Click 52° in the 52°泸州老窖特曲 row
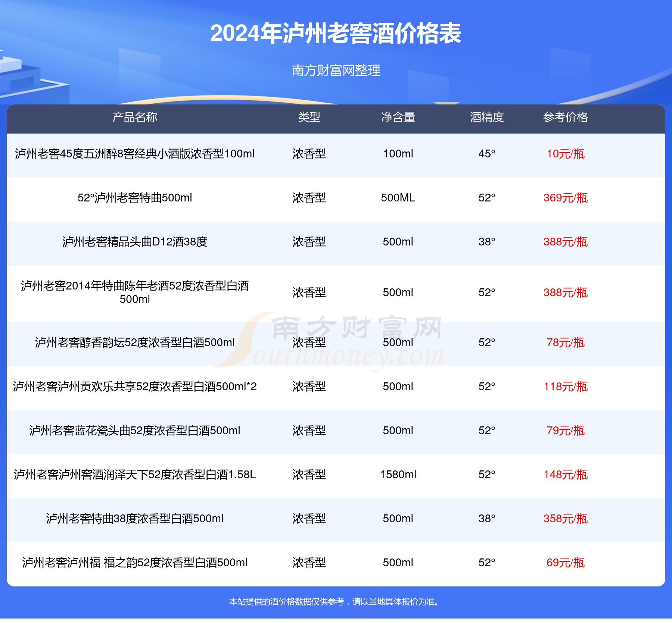672x623 pixels. click(x=487, y=198)
